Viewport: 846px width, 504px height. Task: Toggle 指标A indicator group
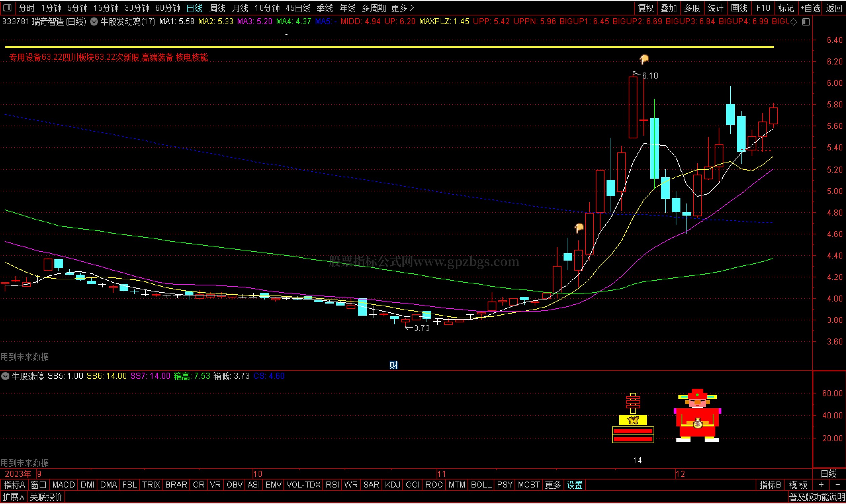coord(14,485)
